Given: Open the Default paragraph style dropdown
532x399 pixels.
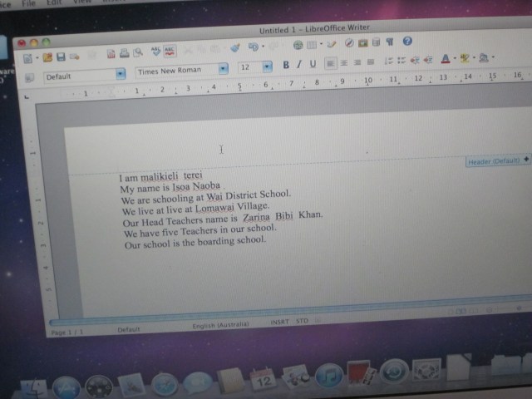Looking at the screenshot, I should pyautogui.click(x=121, y=73).
